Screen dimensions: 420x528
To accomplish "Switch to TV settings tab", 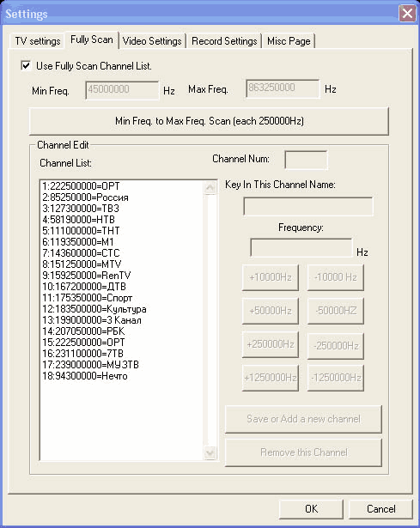I will 38,41.
